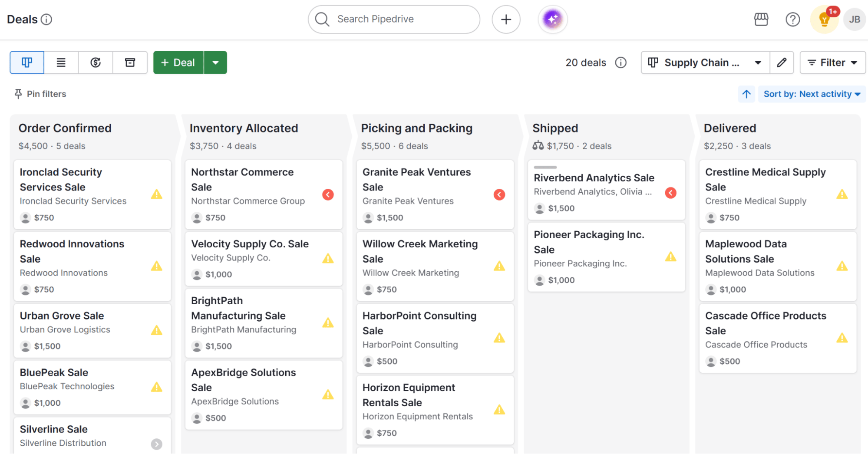Open the help question mark icon

coord(792,20)
